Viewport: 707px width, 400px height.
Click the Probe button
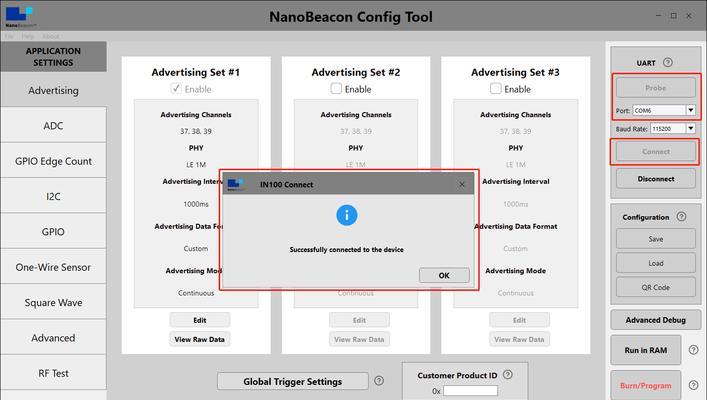[x=656, y=87]
